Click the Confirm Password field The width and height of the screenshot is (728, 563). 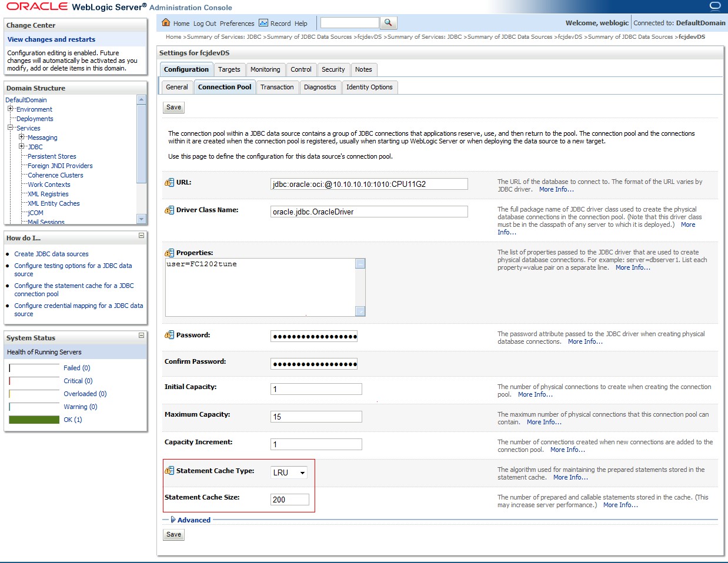pos(314,364)
